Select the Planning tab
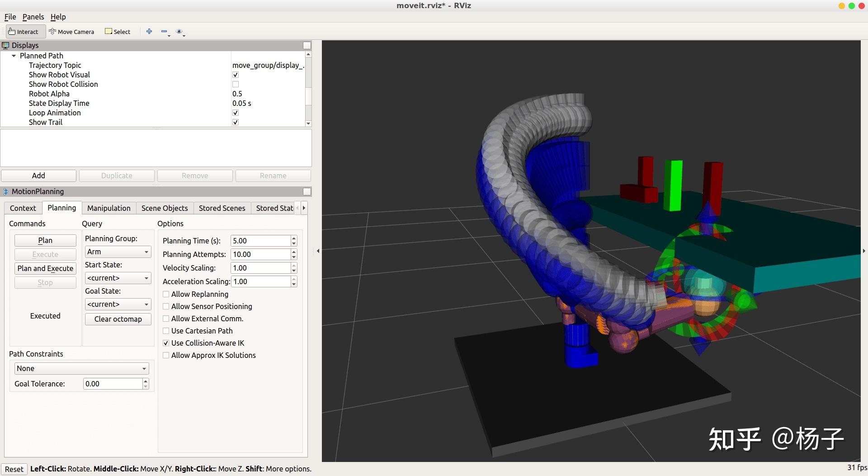This screenshot has height=476, width=868. click(x=61, y=208)
